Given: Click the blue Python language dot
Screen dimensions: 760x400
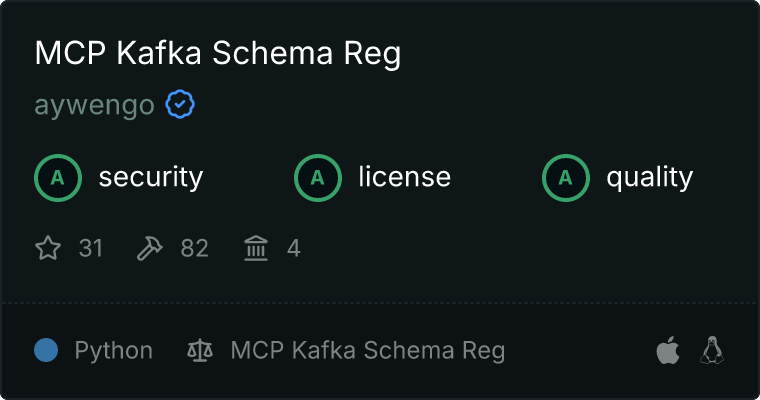Looking at the screenshot, I should (x=46, y=350).
